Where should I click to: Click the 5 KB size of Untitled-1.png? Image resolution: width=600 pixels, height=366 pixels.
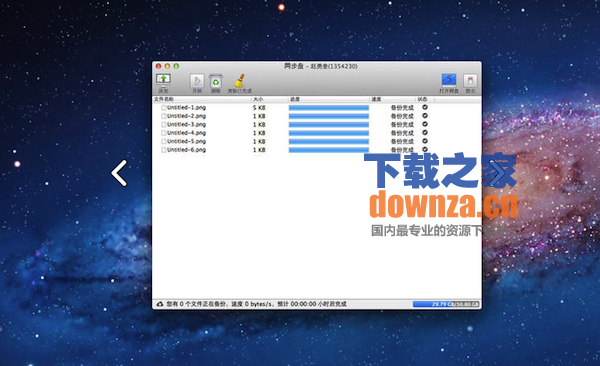pyautogui.click(x=259, y=108)
